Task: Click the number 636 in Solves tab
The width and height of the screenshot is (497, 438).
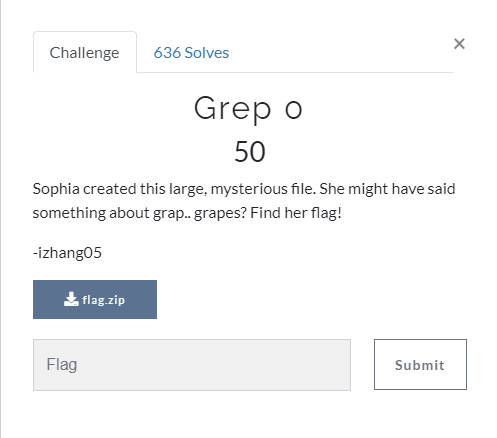Action: 167,53
